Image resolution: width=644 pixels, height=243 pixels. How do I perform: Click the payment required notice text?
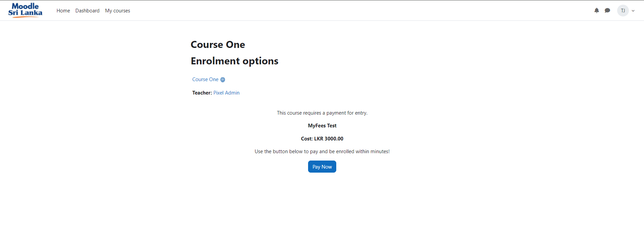[x=322, y=113]
